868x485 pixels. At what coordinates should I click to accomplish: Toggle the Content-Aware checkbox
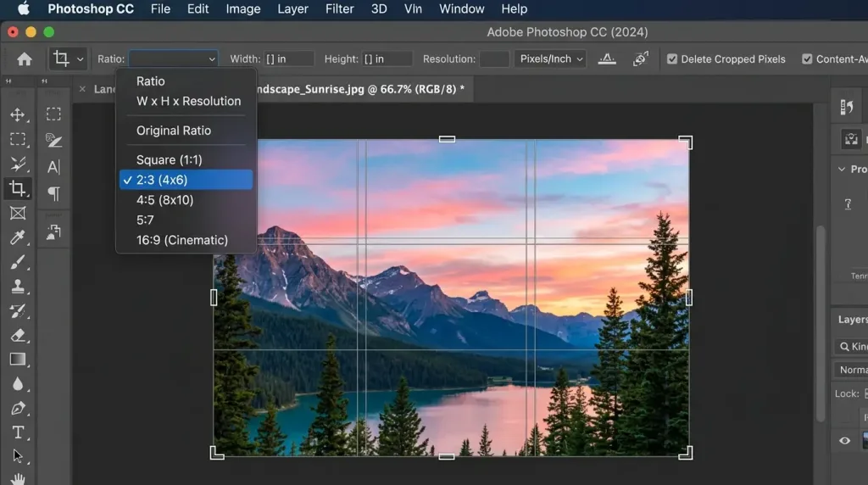(x=807, y=59)
